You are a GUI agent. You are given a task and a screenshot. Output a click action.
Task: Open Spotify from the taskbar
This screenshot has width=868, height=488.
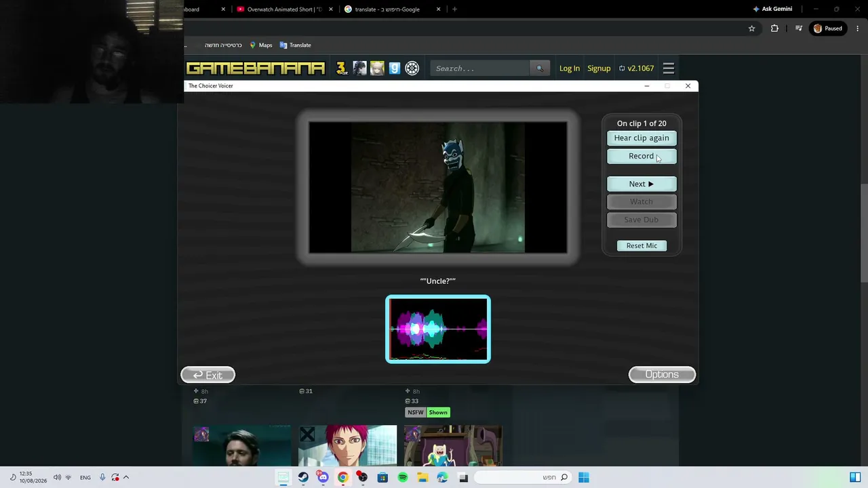(403, 478)
